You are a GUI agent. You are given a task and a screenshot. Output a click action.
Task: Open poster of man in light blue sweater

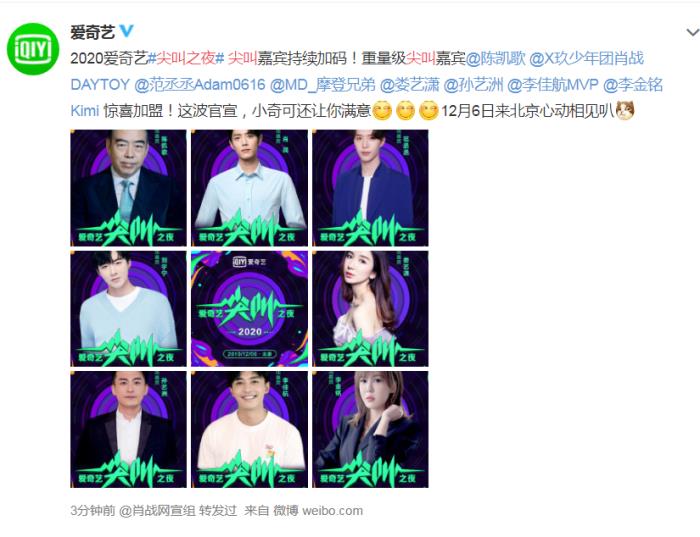129,308
